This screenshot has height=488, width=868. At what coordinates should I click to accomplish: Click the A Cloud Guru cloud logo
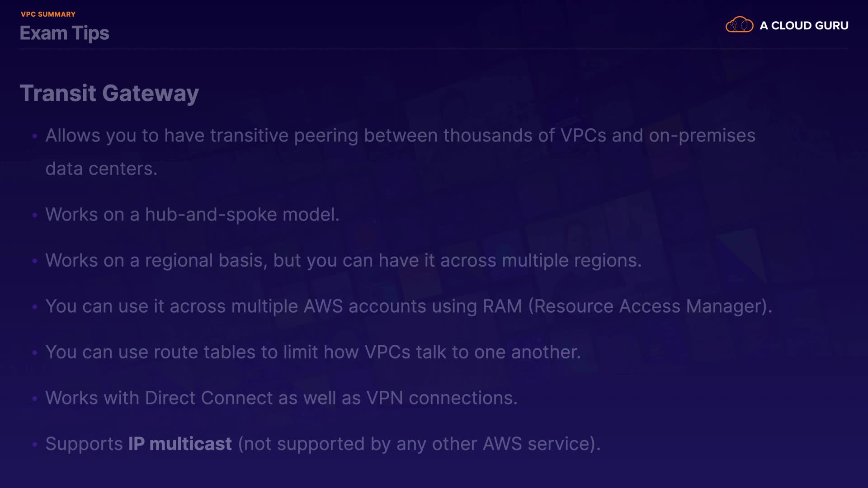tap(739, 25)
